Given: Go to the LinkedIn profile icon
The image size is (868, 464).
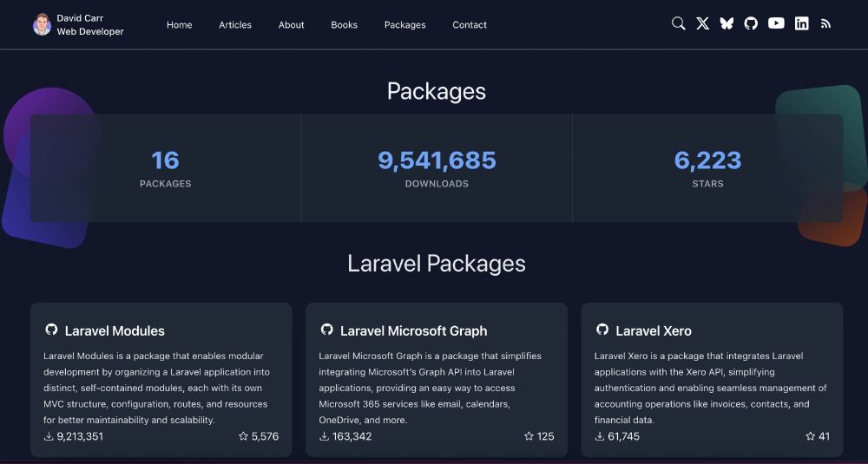Looking at the screenshot, I should click(x=801, y=24).
